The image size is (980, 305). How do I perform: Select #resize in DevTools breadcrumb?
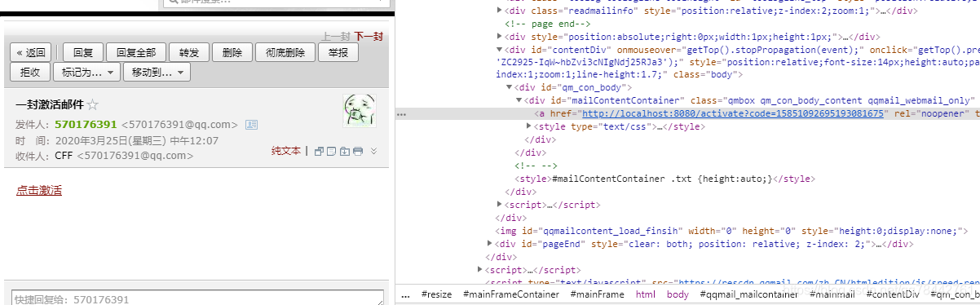click(x=436, y=294)
